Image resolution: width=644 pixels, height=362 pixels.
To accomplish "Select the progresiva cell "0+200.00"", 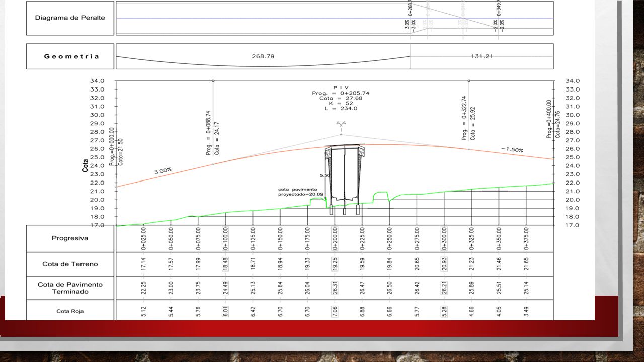I will click(335, 239).
